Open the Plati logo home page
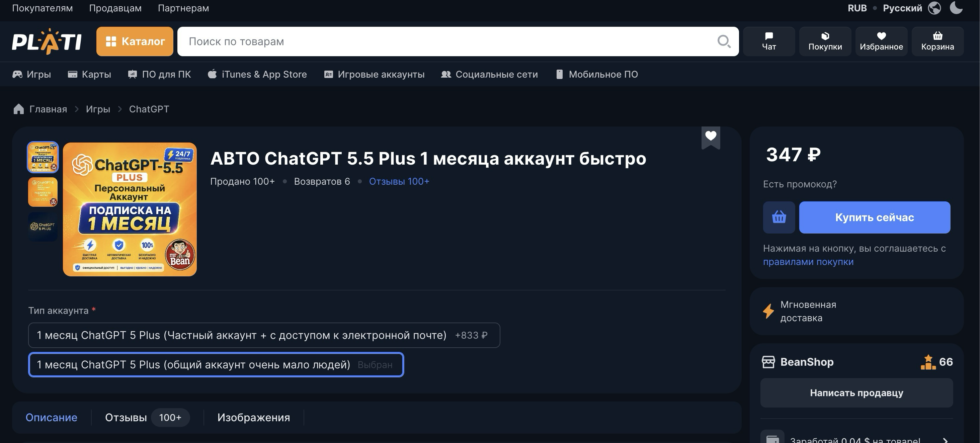 coord(47,41)
